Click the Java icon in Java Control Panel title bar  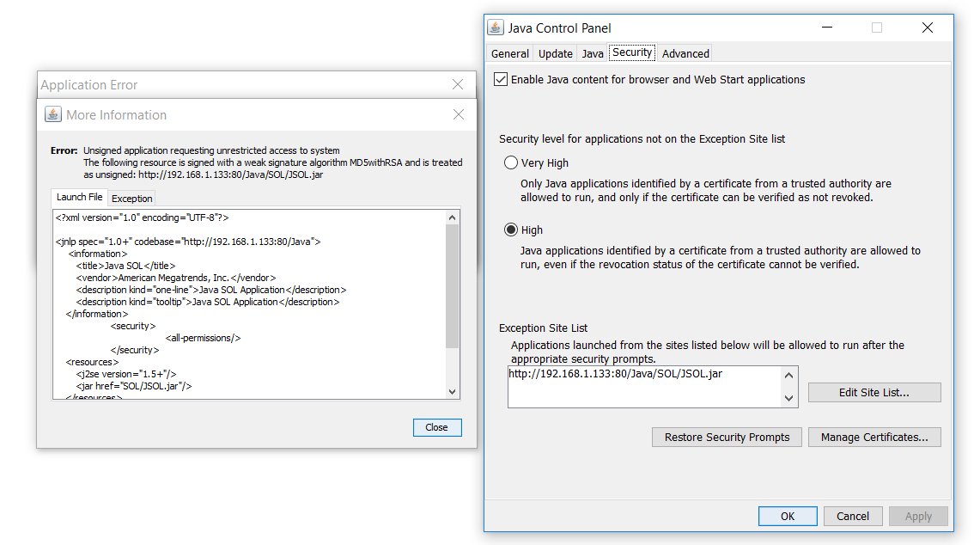496,28
